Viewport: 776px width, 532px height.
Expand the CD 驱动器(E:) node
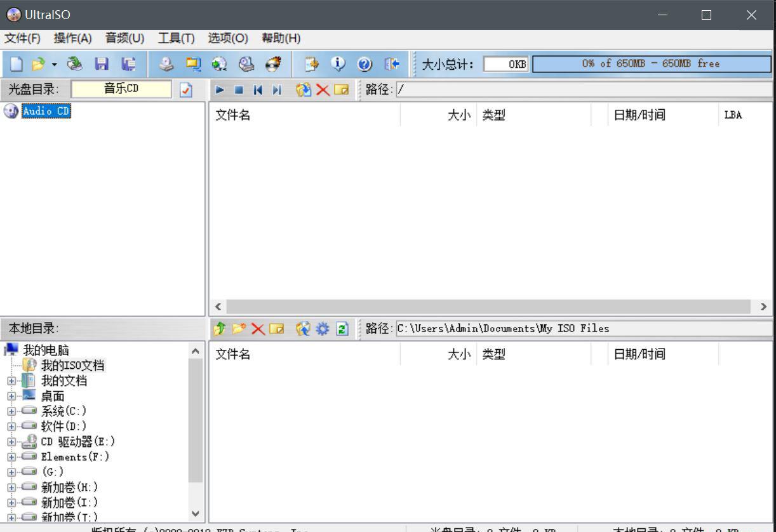[x=11, y=442]
